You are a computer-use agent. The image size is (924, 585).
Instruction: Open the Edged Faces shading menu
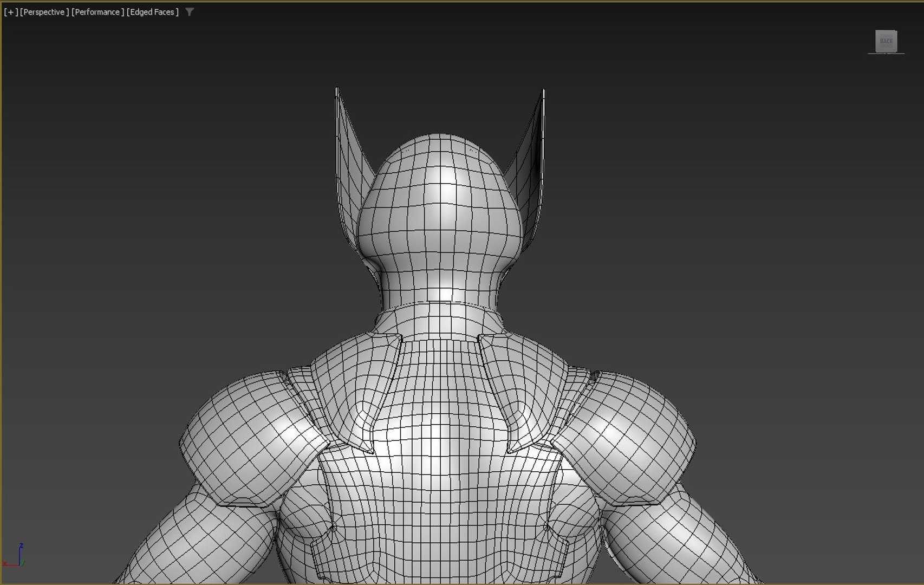coord(153,12)
